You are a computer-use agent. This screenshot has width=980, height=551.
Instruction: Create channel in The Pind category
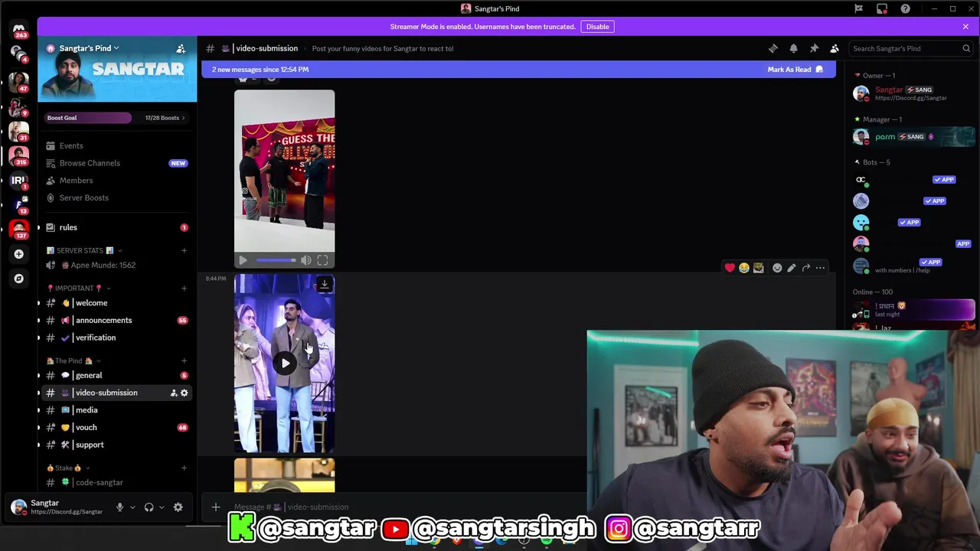pos(184,360)
